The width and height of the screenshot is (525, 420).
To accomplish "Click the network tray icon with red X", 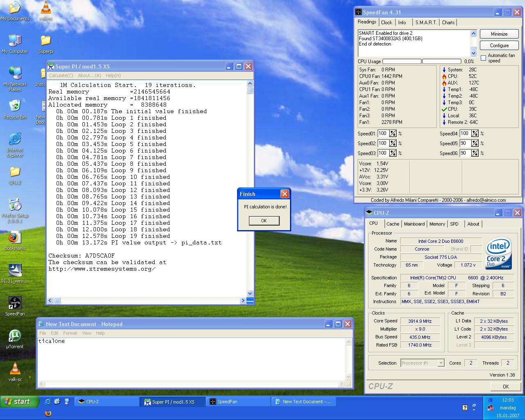I will 490,408.
